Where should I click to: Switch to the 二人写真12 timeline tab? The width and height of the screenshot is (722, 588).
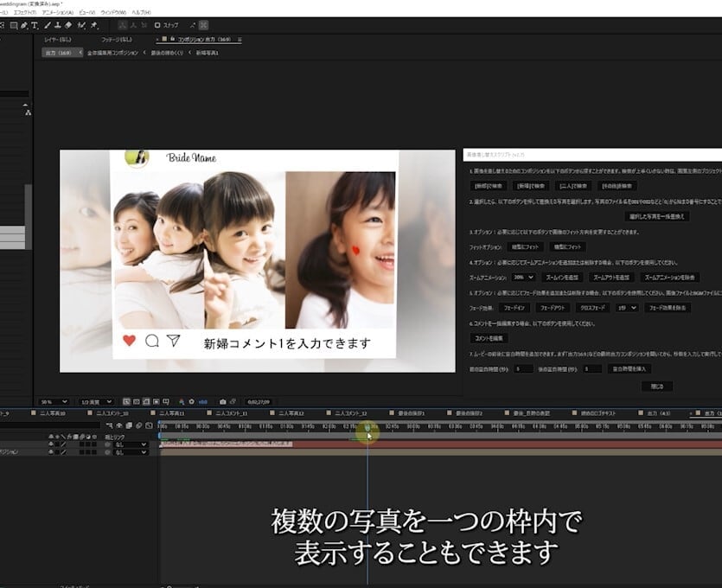tap(290, 413)
